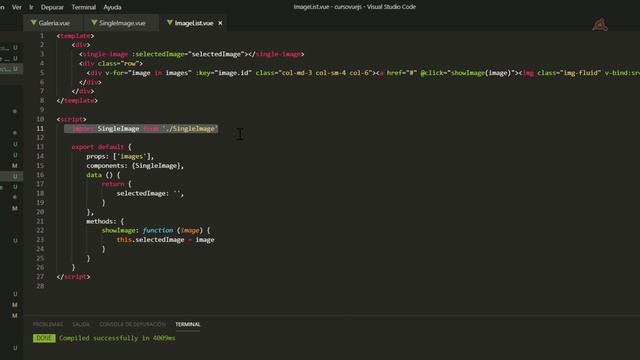
Task: Click the 'data () {' line
Action: [x=103, y=175]
